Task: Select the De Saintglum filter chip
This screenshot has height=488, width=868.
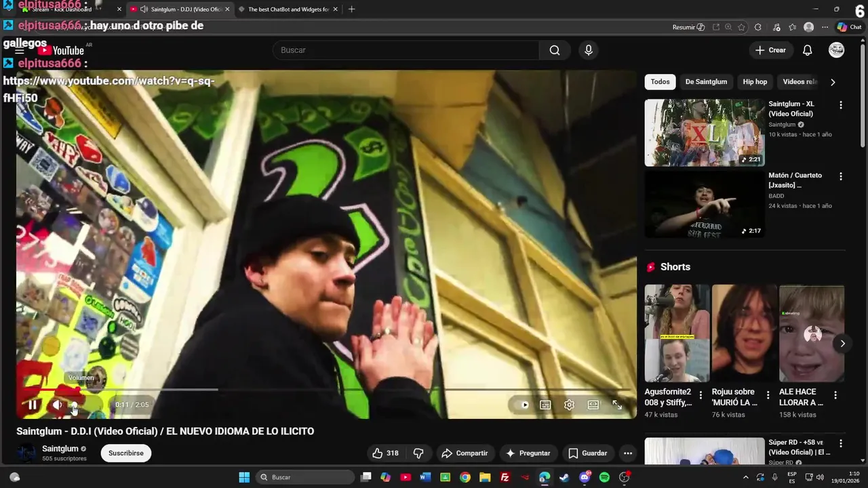Action: click(x=706, y=82)
